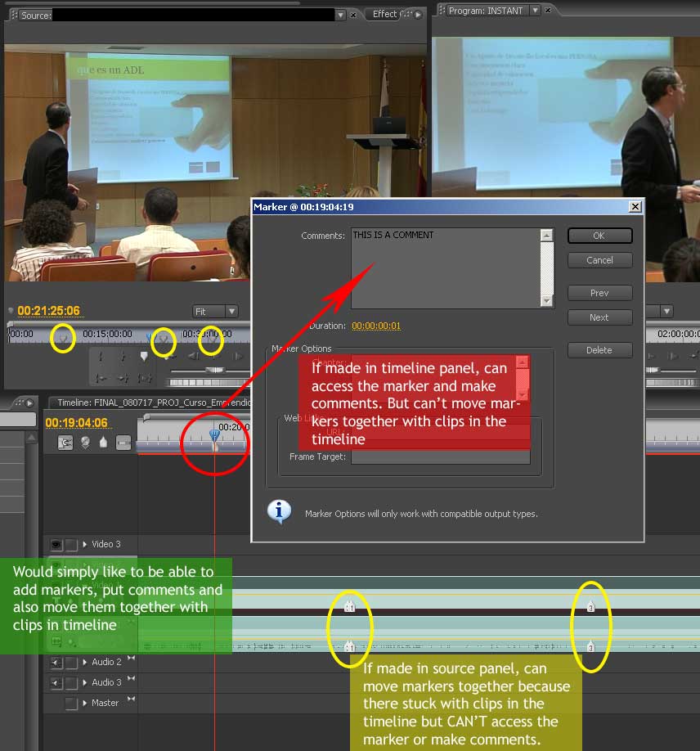
Task: Click the Comments scrollbar down arrow
Action: click(x=547, y=301)
